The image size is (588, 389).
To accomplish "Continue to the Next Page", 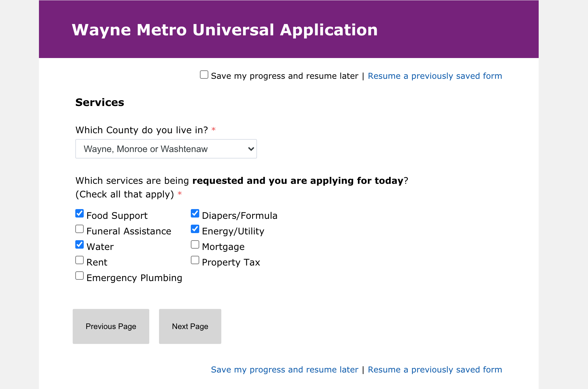I will point(190,326).
